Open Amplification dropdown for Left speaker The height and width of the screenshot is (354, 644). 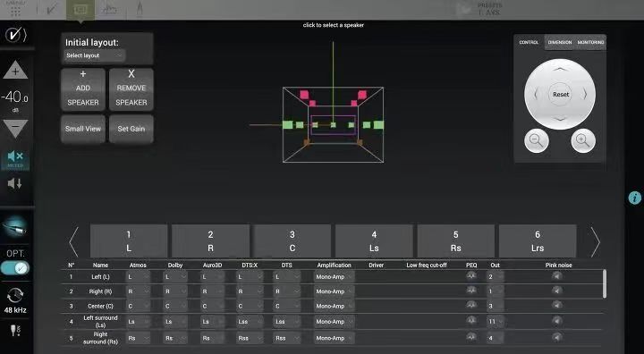pos(335,277)
